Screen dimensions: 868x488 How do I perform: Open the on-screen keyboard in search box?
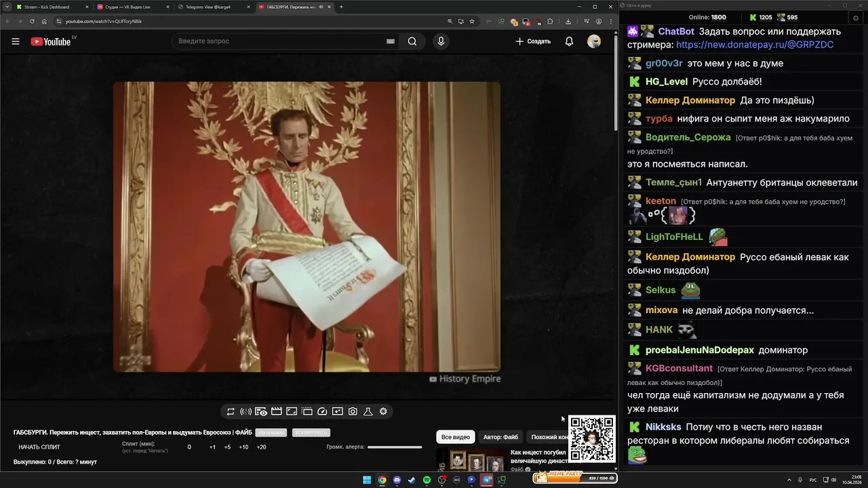tap(391, 41)
